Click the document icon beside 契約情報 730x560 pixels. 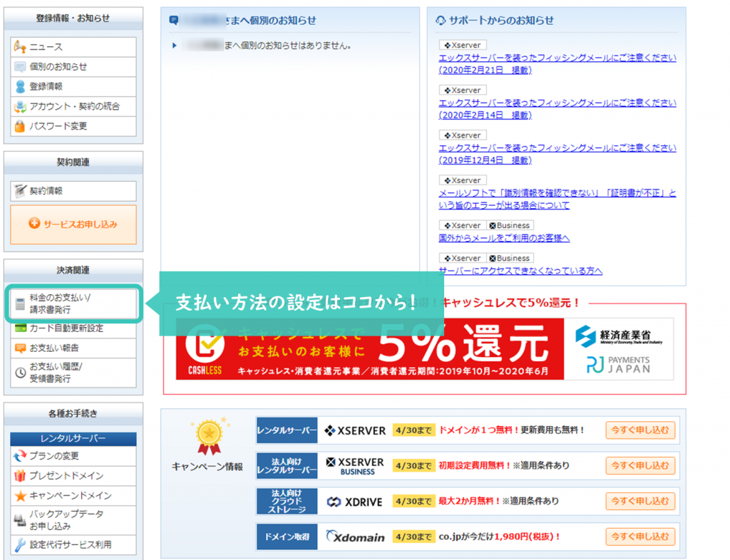(20, 191)
